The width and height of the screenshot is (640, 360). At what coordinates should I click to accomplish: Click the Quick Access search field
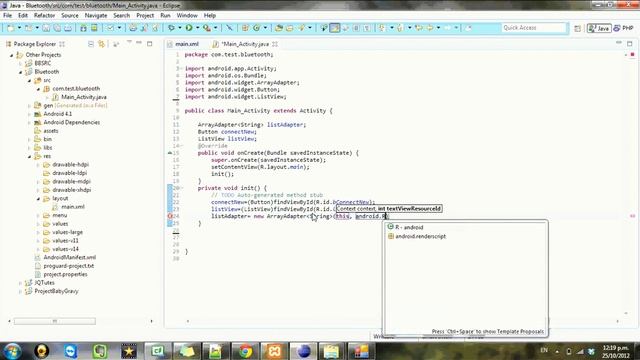pos(534,28)
